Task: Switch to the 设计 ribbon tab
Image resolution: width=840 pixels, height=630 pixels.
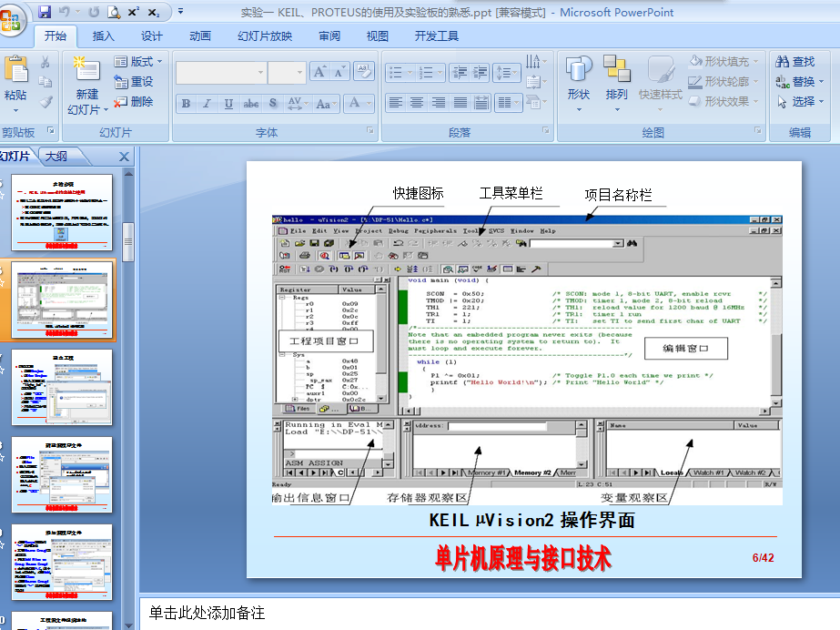Action: pyautogui.click(x=152, y=36)
